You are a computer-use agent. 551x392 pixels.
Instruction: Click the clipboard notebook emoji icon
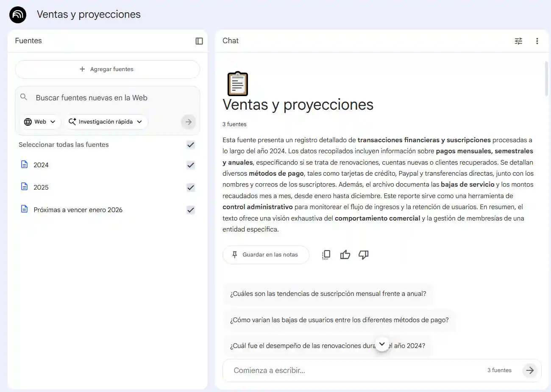(238, 84)
